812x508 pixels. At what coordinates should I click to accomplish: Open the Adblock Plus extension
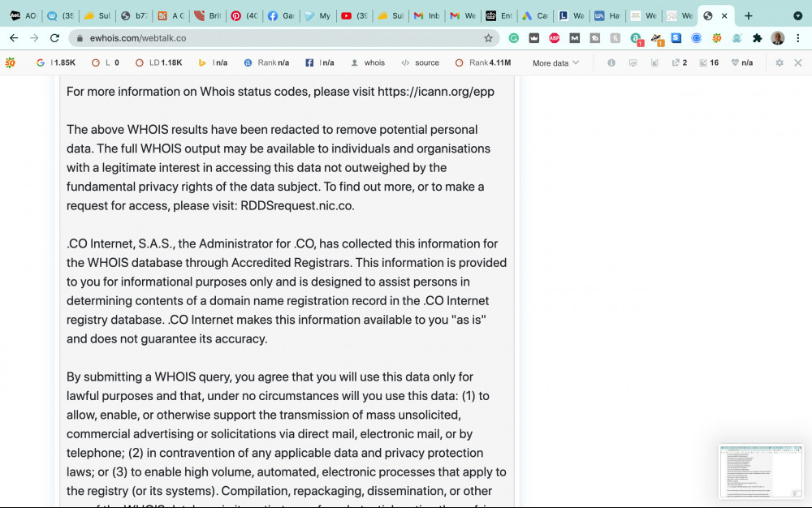point(554,38)
